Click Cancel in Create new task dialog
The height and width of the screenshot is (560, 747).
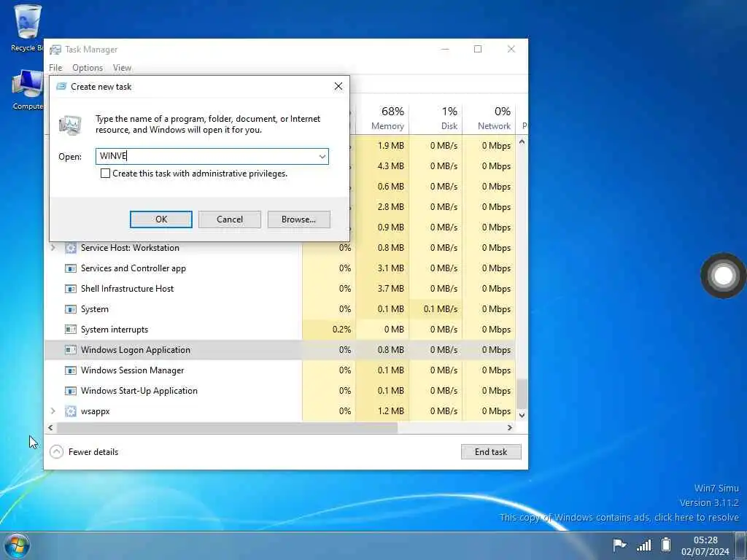click(230, 219)
